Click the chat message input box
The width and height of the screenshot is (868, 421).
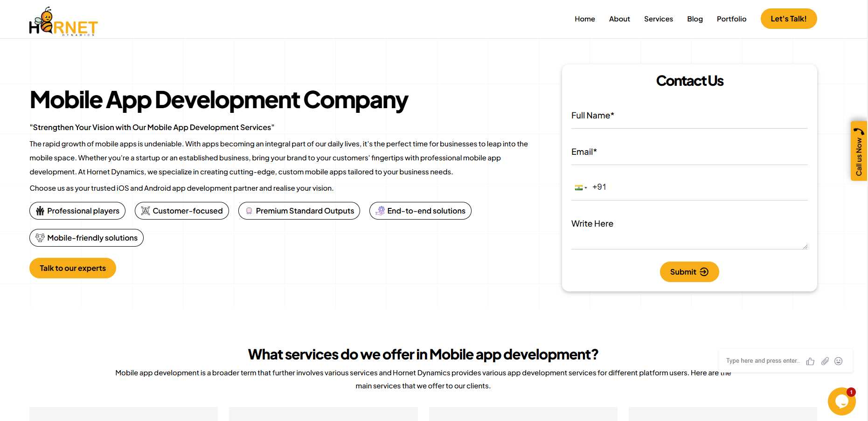(x=762, y=361)
